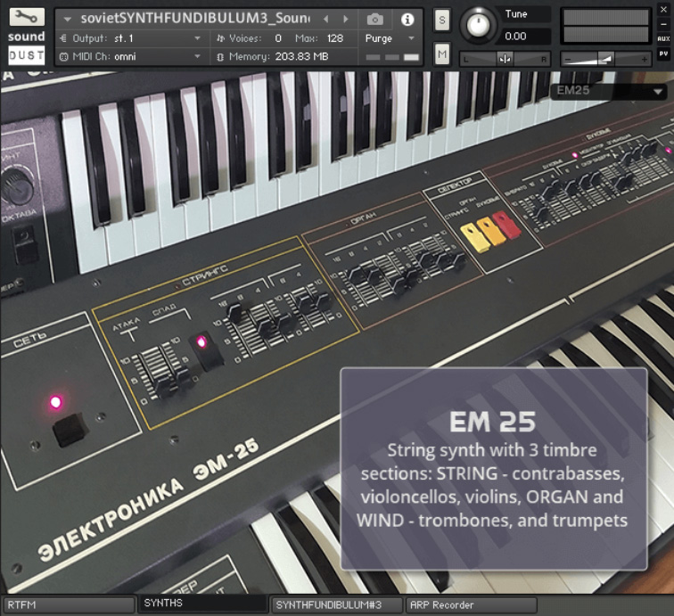This screenshot has width=674, height=616.
Task: Click the output level meter display
Action: [605, 26]
